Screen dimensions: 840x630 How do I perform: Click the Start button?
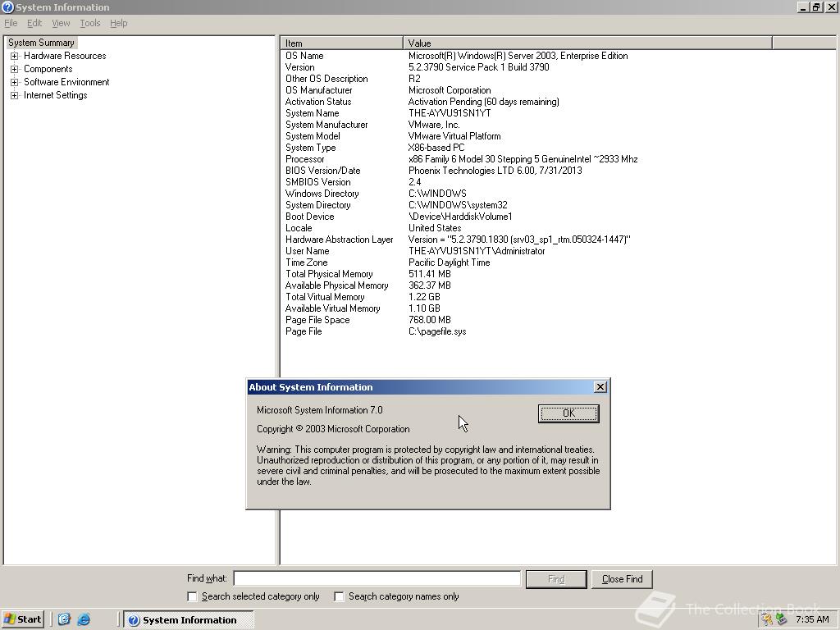(23, 619)
